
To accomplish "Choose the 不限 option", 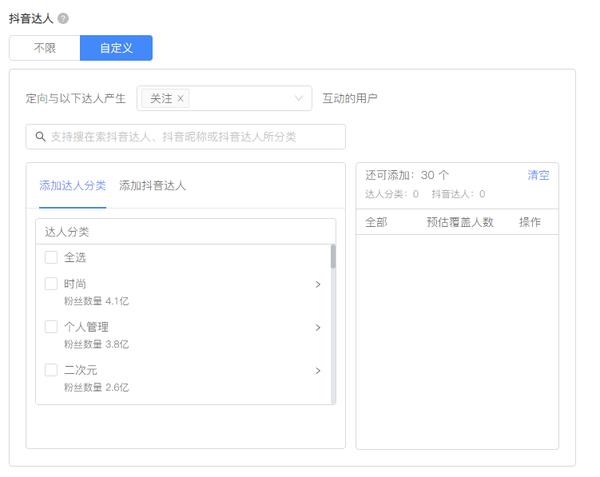I will (44, 48).
